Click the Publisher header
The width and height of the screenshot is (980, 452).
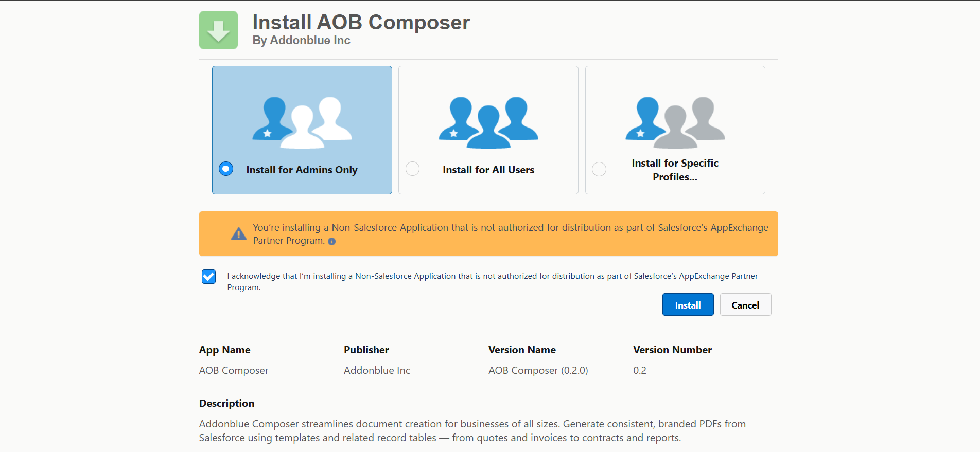tap(366, 350)
